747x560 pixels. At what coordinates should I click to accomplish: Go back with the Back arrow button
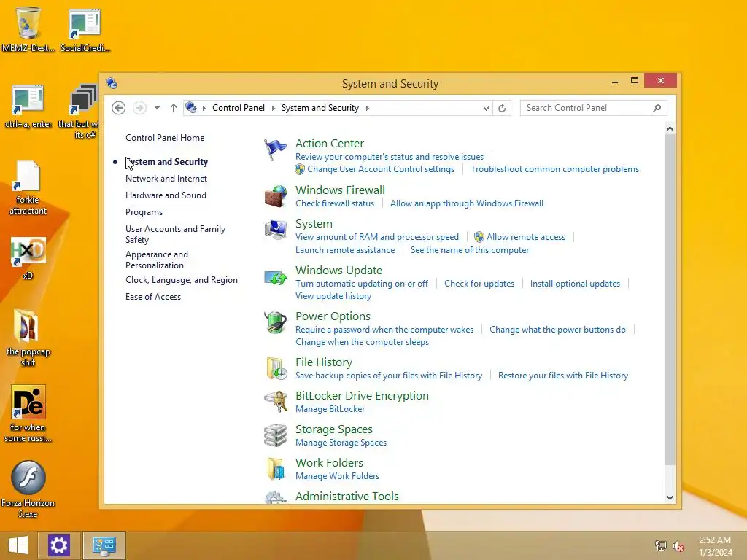pyautogui.click(x=119, y=108)
